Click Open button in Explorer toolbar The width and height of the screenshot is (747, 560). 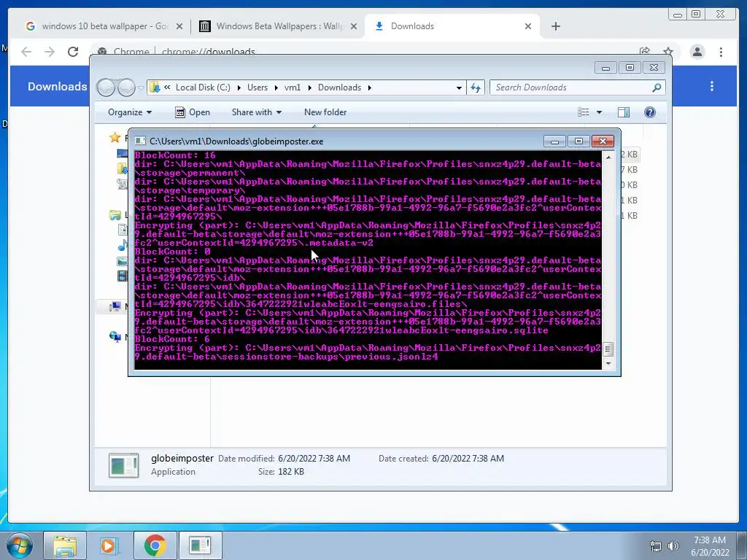[x=193, y=112]
